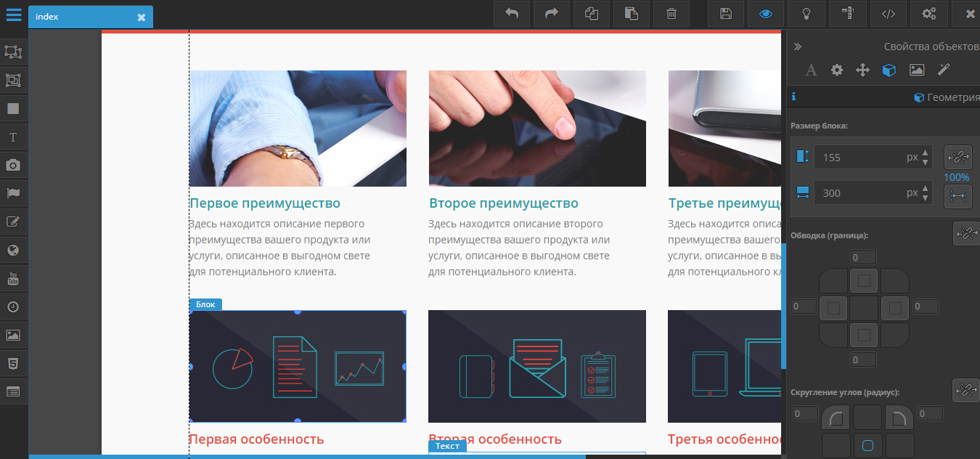Viewport: 980px width, 459px height.
Task: Select the YouTube video tool in sidebar
Action: point(13,279)
